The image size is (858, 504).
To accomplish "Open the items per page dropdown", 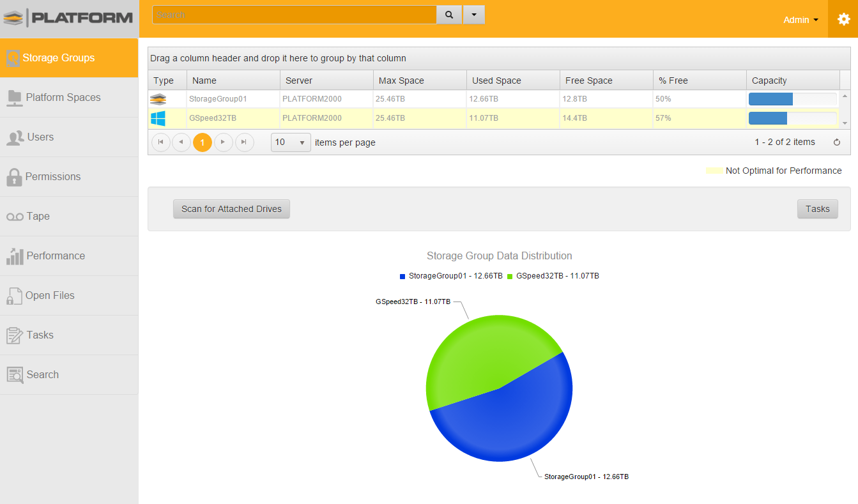I will pos(291,142).
